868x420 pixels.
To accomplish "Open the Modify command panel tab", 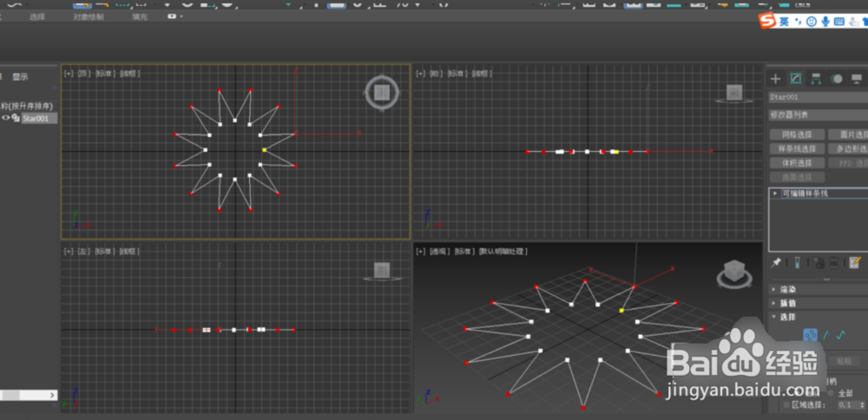I will click(795, 79).
